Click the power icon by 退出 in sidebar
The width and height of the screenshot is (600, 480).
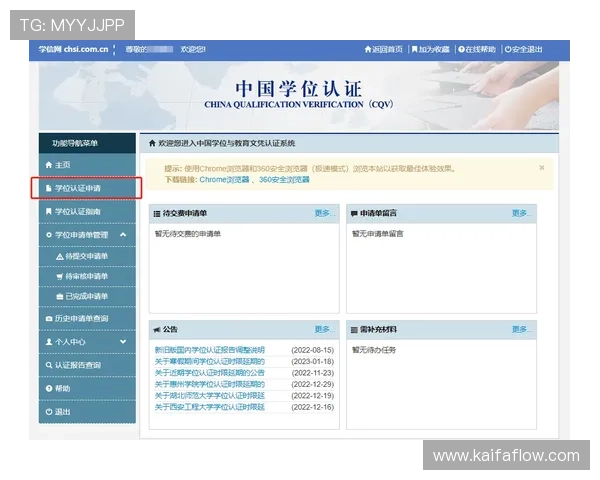(49, 412)
